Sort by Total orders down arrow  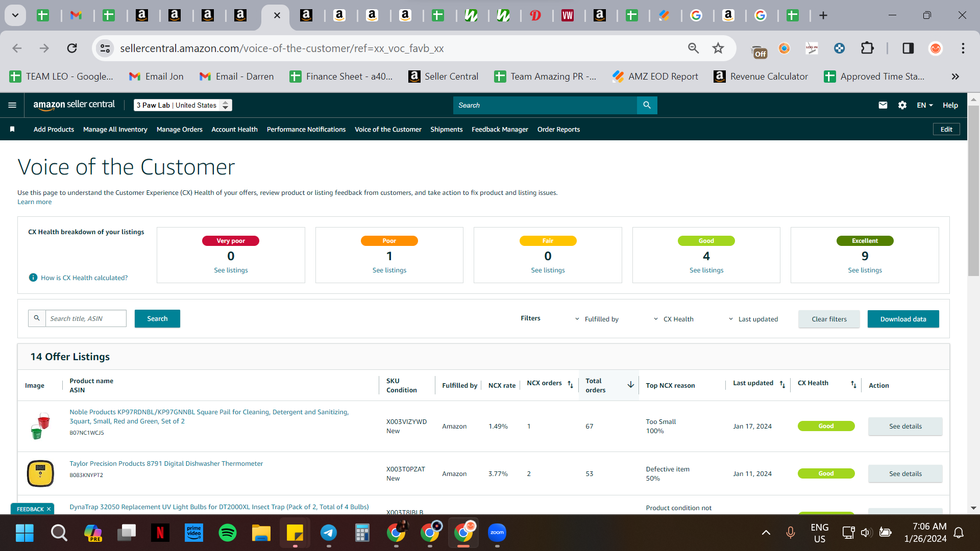pos(630,385)
